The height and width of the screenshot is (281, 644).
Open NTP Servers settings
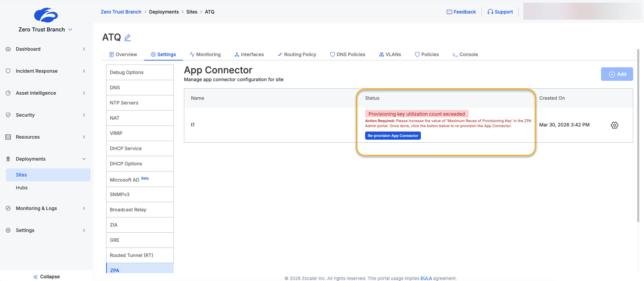pos(140,103)
